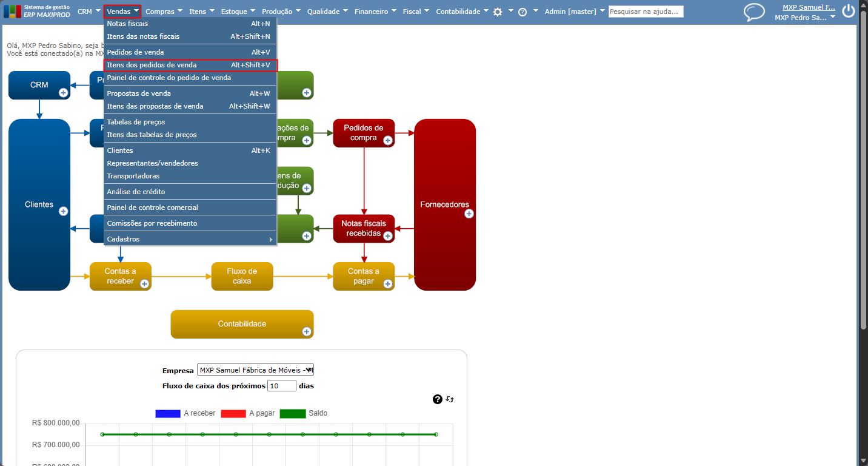Image resolution: width=868 pixels, height=466 pixels.
Task: Toggle the Saldo legend series
Action: point(303,413)
